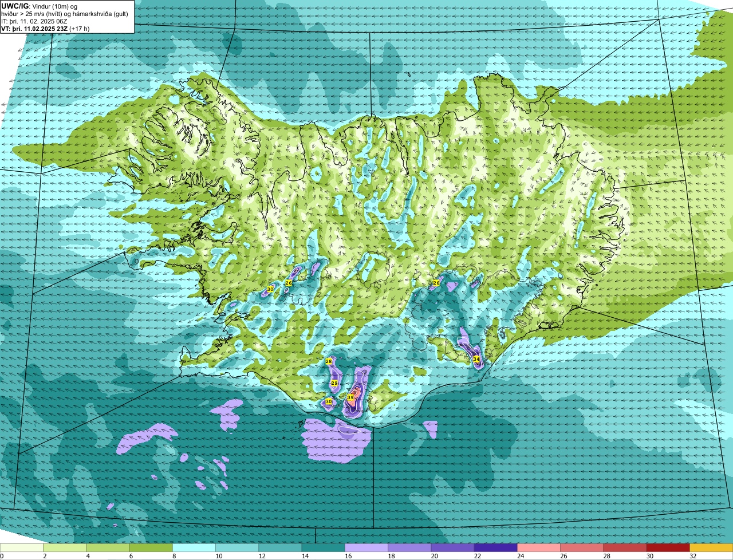Select the 26 gust label beside western 30
Image resolution: width=733 pixels, height=560 pixels.
coord(289,283)
